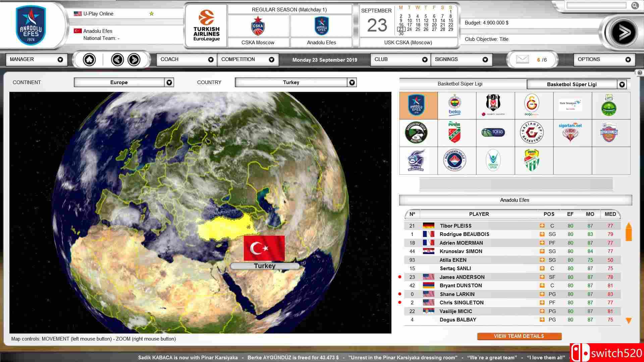Click the orange plus icon beside Tibor PLEISS
Image resolution: width=644 pixels, height=362 pixels.
pos(542,226)
